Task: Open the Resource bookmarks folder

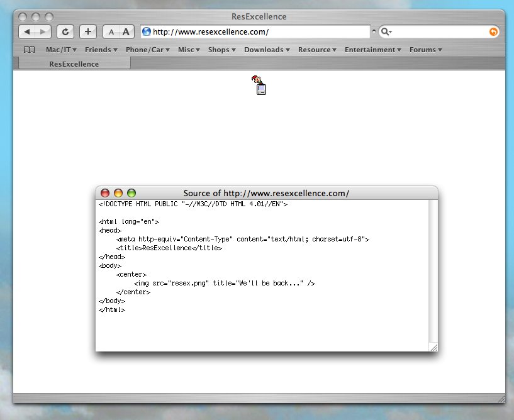Action: 317,50
